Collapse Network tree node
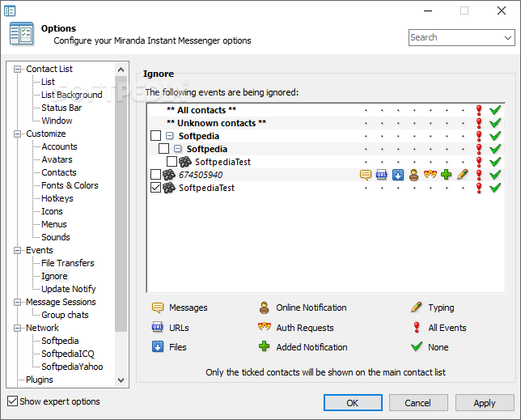The image size is (521, 420). (17, 328)
